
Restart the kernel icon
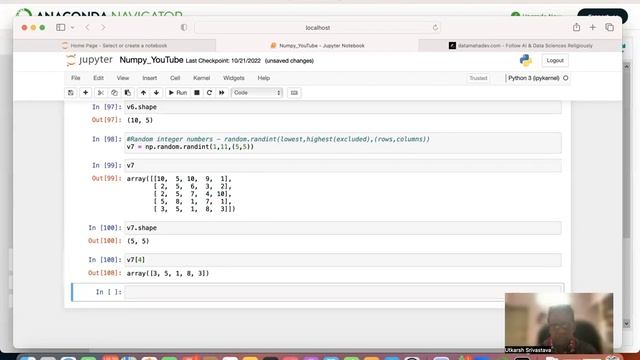(x=209, y=93)
